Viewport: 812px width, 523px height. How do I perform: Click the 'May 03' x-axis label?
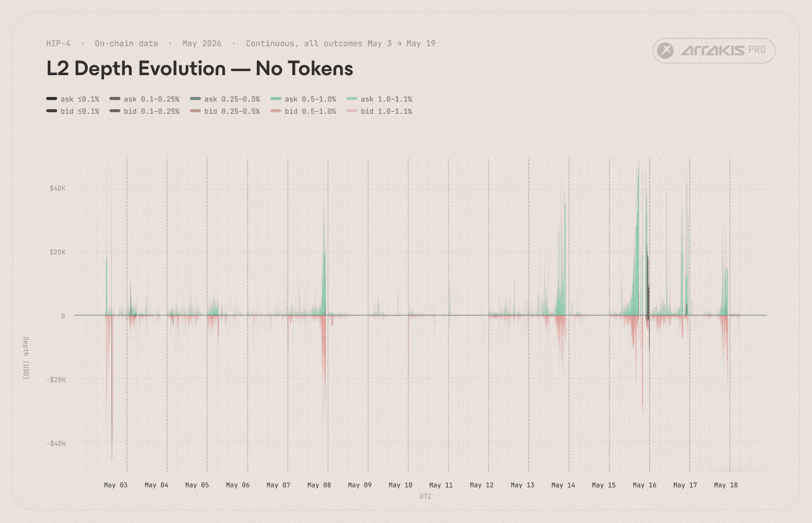coord(116,485)
